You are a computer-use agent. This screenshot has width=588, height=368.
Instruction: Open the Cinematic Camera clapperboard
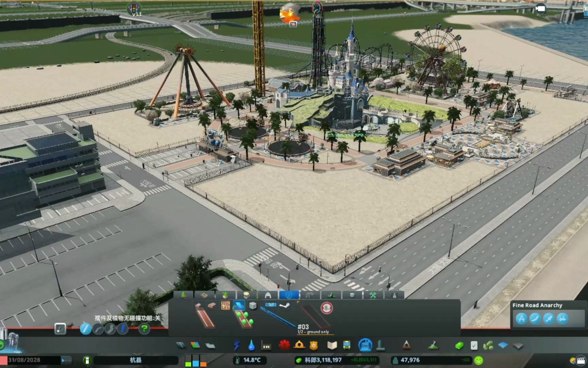[x=582, y=360]
